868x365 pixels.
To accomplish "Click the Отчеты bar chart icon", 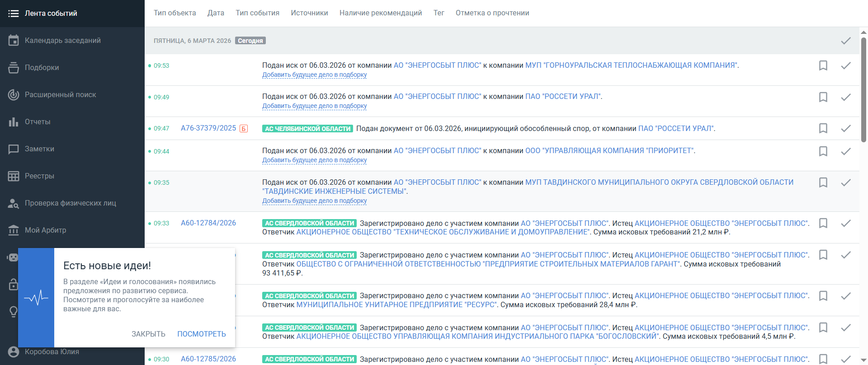I will pos(14,122).
